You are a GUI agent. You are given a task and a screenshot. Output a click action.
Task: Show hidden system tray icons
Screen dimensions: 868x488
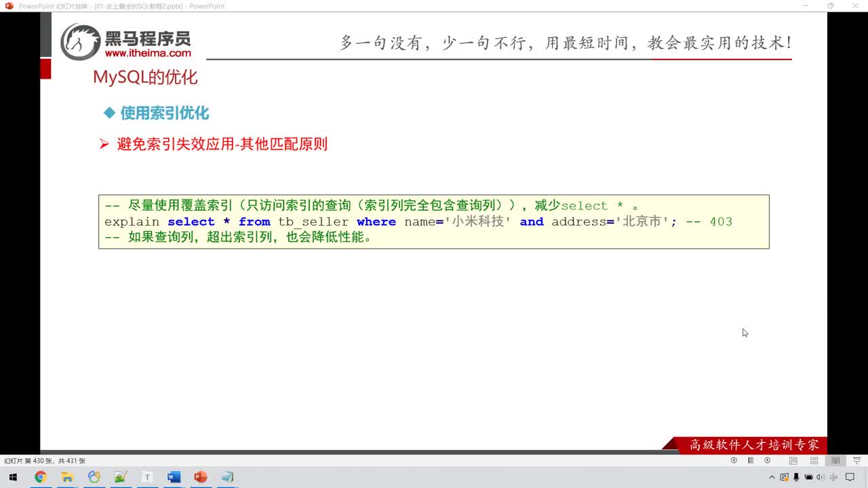772,477
